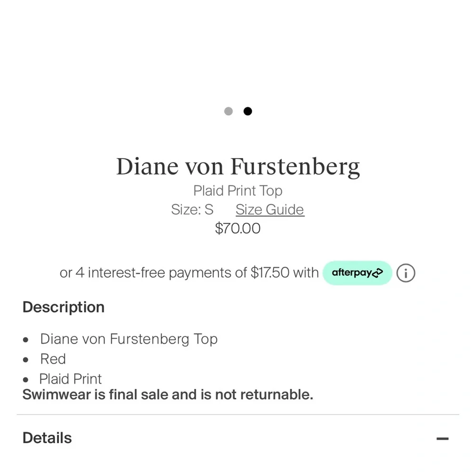Click the Plaid Print Top subtitle
The image size is (476, 476).
(238, 190)
